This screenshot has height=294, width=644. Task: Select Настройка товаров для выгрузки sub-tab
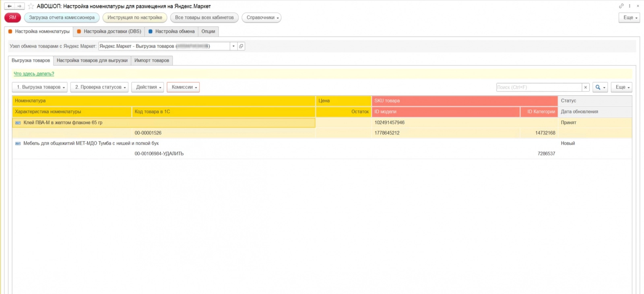(92, 60)
